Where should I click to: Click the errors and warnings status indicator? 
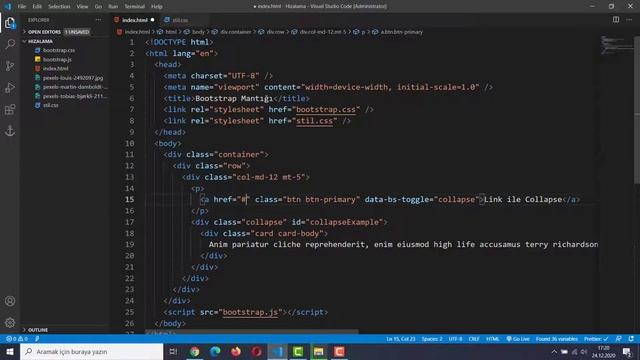(x=17, y=339)
